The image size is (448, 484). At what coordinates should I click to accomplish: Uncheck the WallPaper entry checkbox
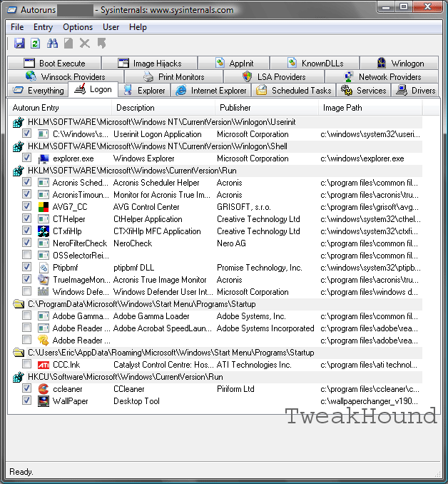(x=27, y=400)
